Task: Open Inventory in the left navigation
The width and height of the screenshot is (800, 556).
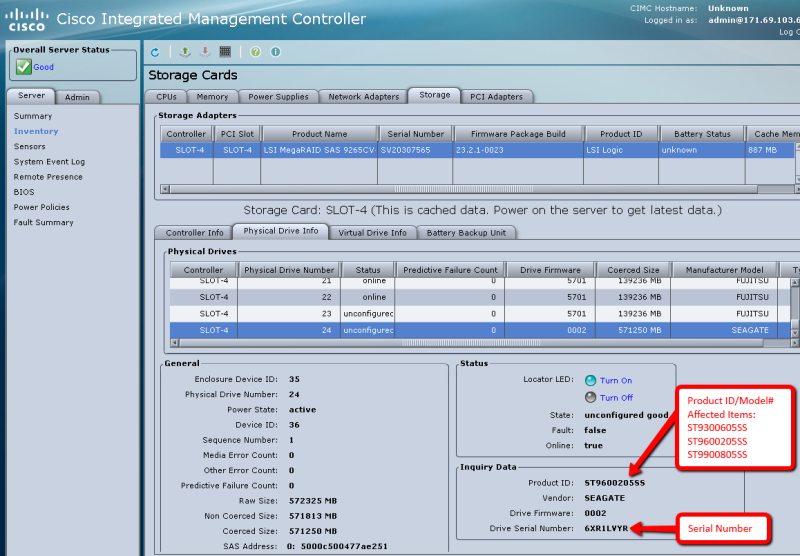Action: tap(36, 131)
